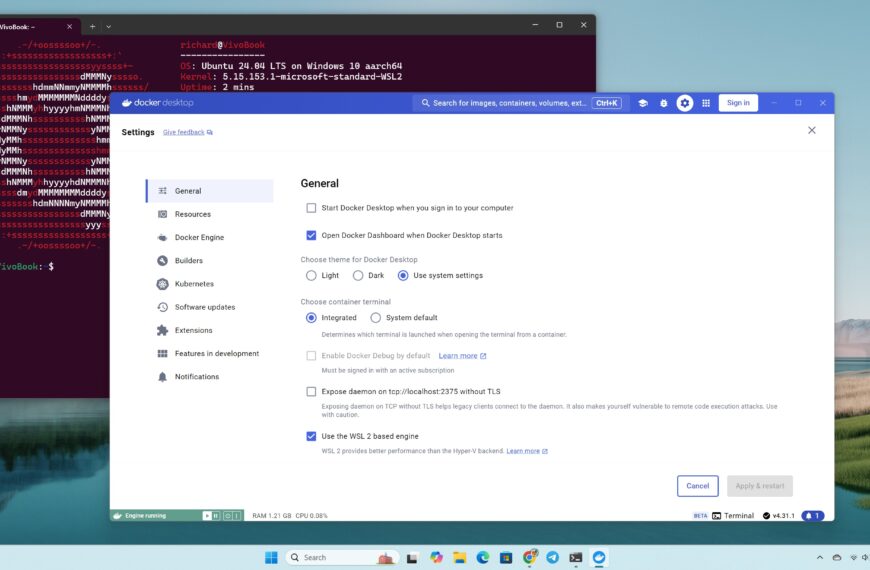Click the engine restart icon in status bar
This screenshot has width=870, height=570.
(227, 516)
